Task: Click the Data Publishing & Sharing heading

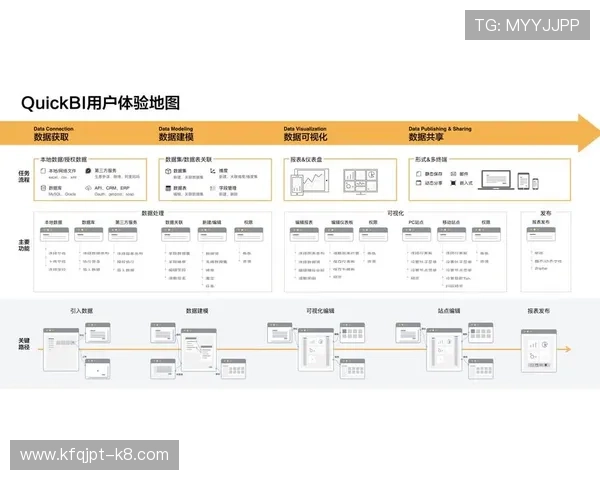Action: coord(440,134)
